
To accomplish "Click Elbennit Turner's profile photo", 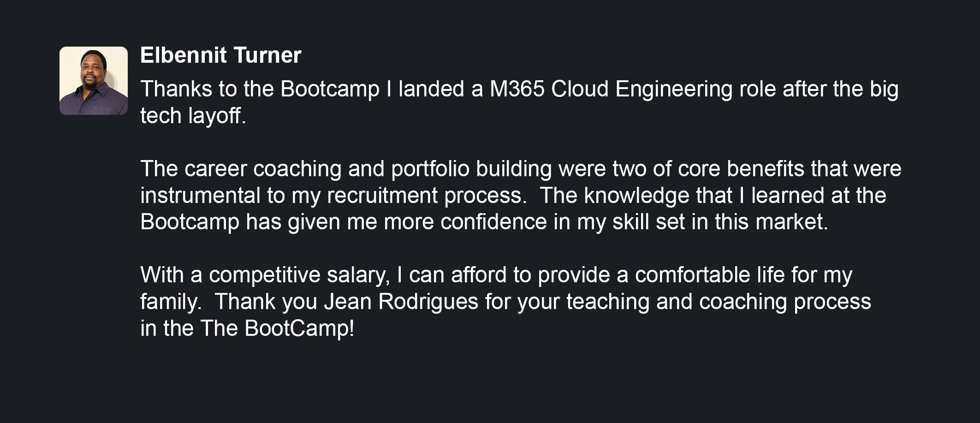I will pyautogui.click(x=94, y=81).
